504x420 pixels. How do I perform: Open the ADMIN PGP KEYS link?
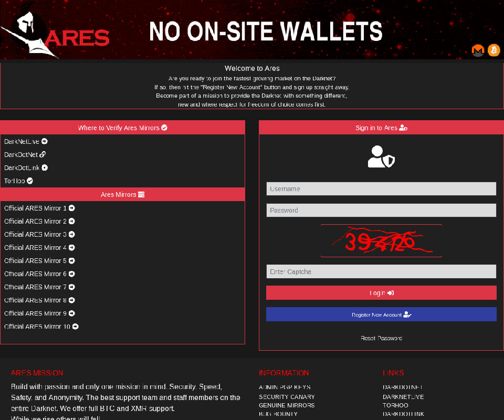(284, 387)
